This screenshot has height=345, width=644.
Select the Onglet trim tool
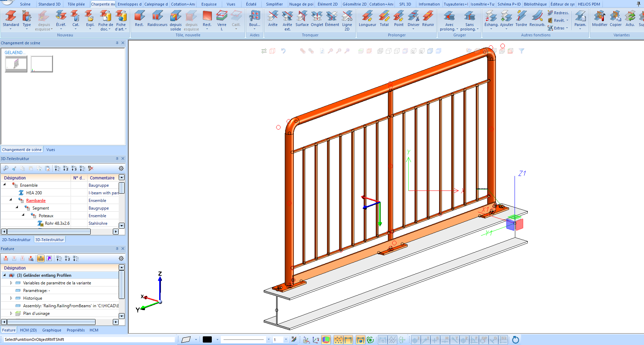[317, 19]
